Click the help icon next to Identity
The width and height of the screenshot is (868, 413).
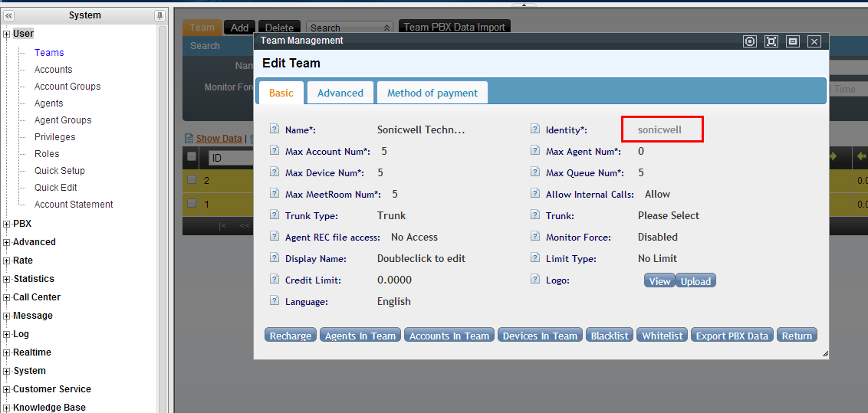(x=535, y=130)
